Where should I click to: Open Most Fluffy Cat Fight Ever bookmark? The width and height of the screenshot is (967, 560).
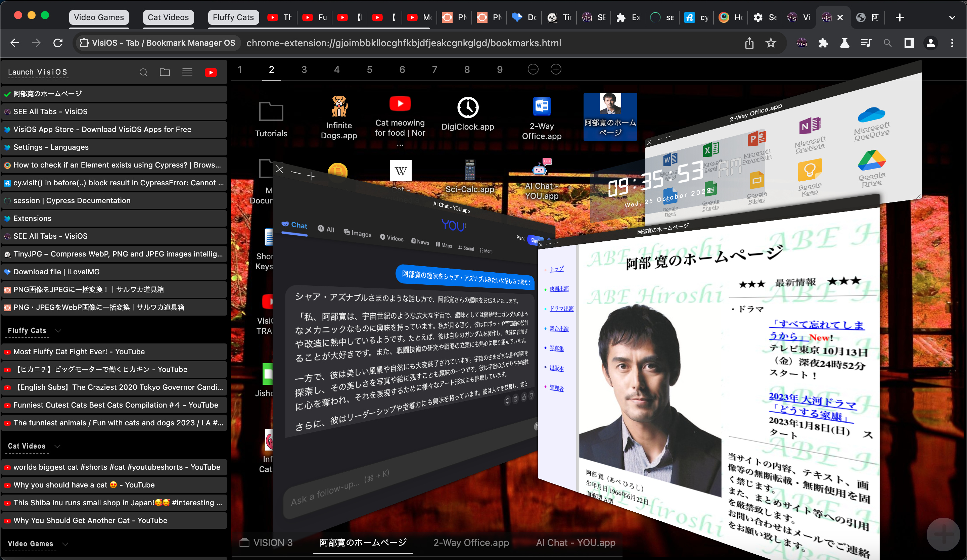point(114,352)
